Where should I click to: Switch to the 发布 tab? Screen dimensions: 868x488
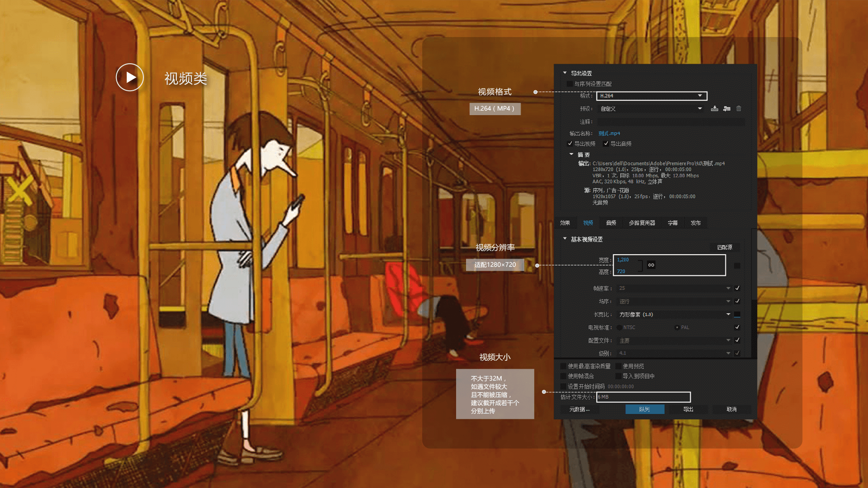(x=696, y=223)
